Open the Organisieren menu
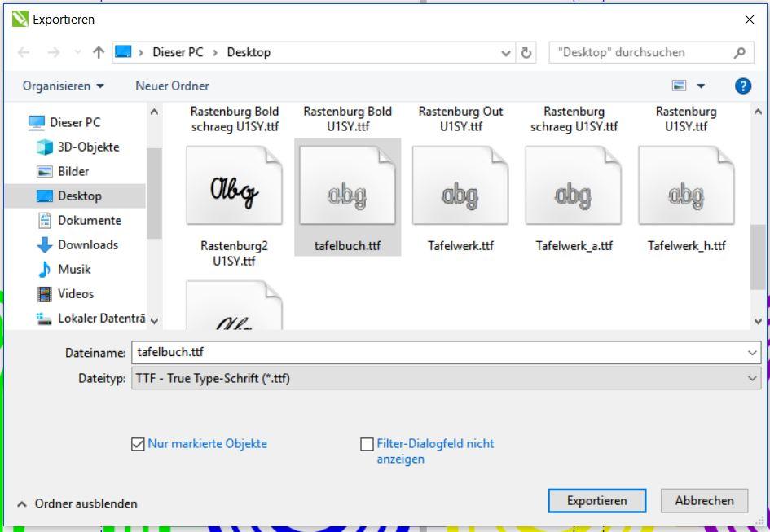The height and width of the screenshot is (532, 770). point(64,86)
